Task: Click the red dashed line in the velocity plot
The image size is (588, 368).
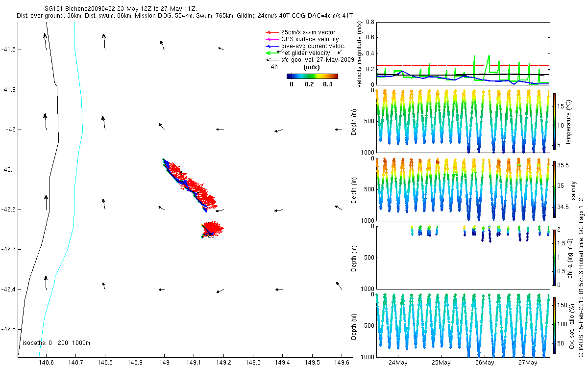Action: coord(463,65)
